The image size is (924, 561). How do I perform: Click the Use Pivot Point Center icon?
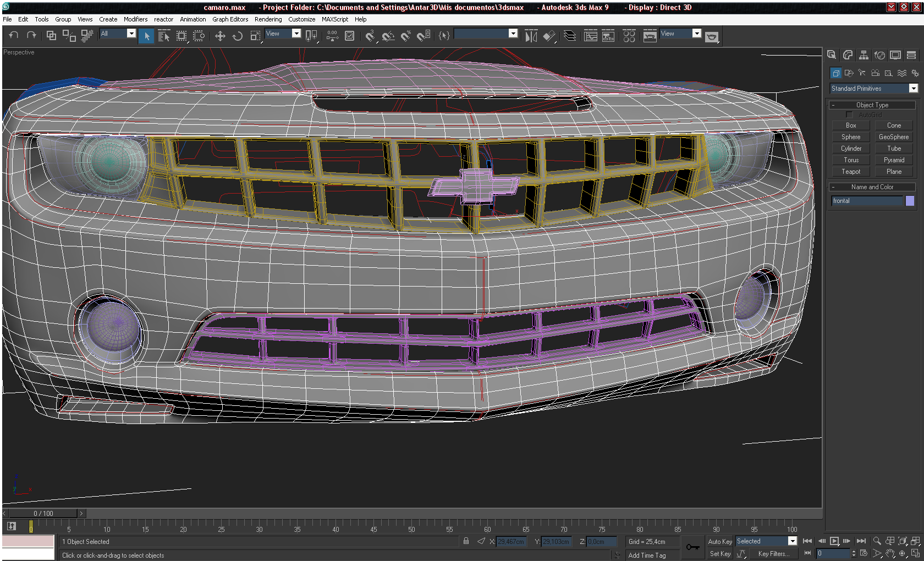311,36
